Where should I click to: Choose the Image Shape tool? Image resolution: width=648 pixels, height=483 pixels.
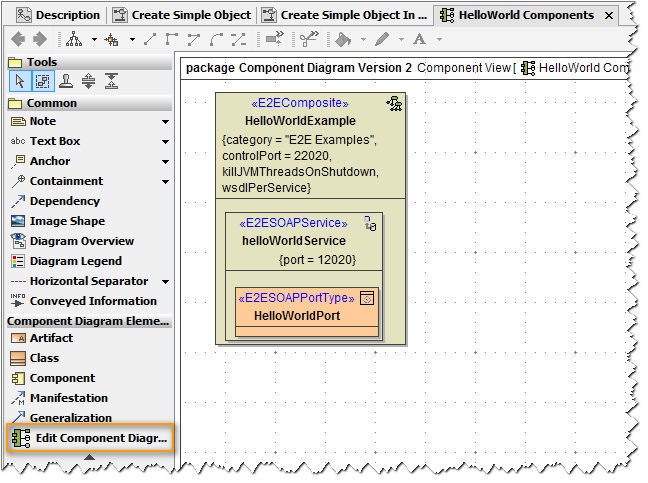point(67,221)
